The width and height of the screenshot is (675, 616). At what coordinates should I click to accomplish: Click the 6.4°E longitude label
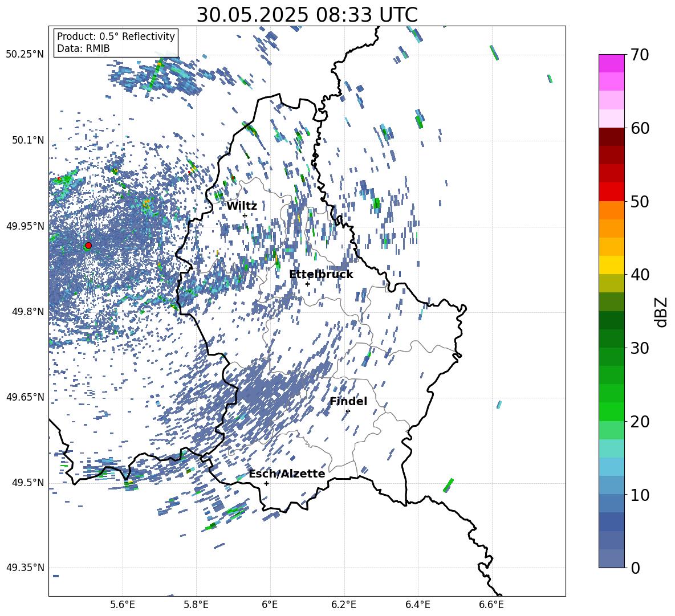(417, 605)
